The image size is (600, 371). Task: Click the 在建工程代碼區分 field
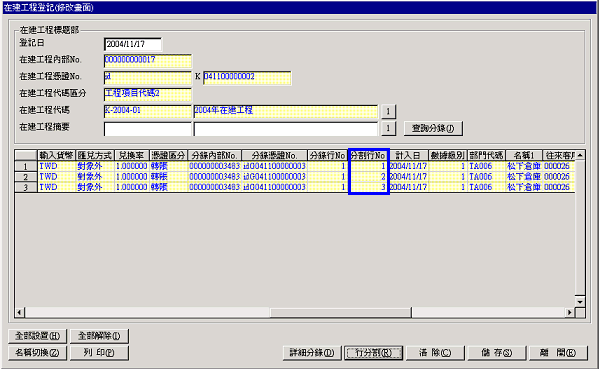click(148, 94)
